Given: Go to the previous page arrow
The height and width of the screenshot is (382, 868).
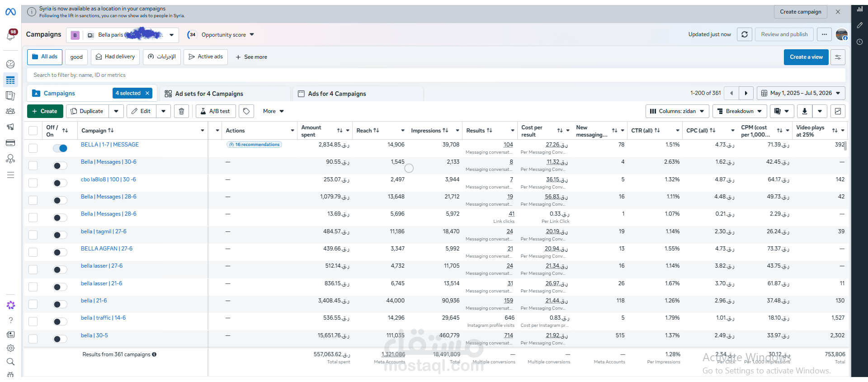Looking at the screenshot, I should [x=731, y=93].
